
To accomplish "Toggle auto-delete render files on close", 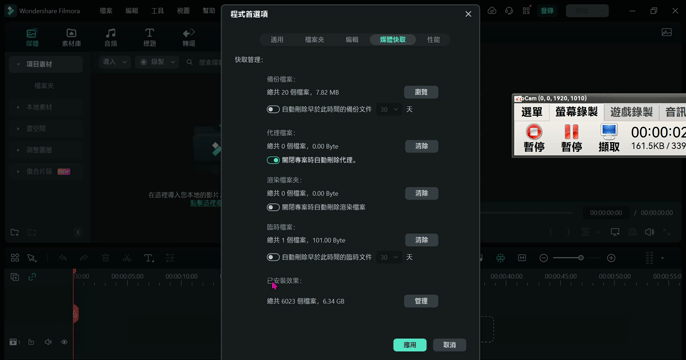I will 273,207.
